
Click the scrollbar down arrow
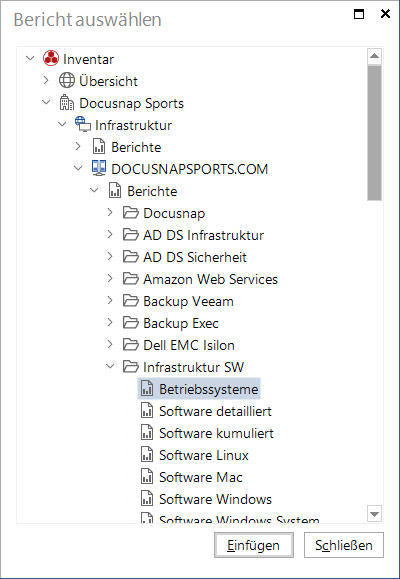pyautogui.click(x=375, y=514)
